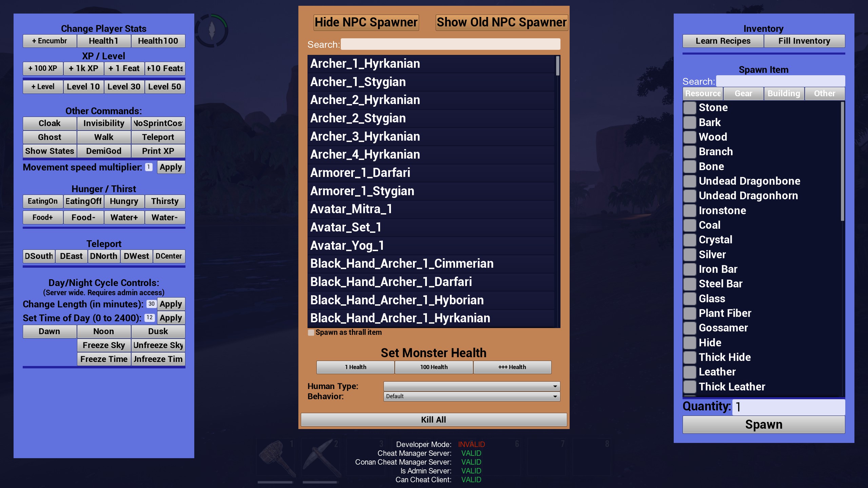This screenshot has height=488, width=868.
Task: Click the Ghost movement mode button
Action: (50, 137)
